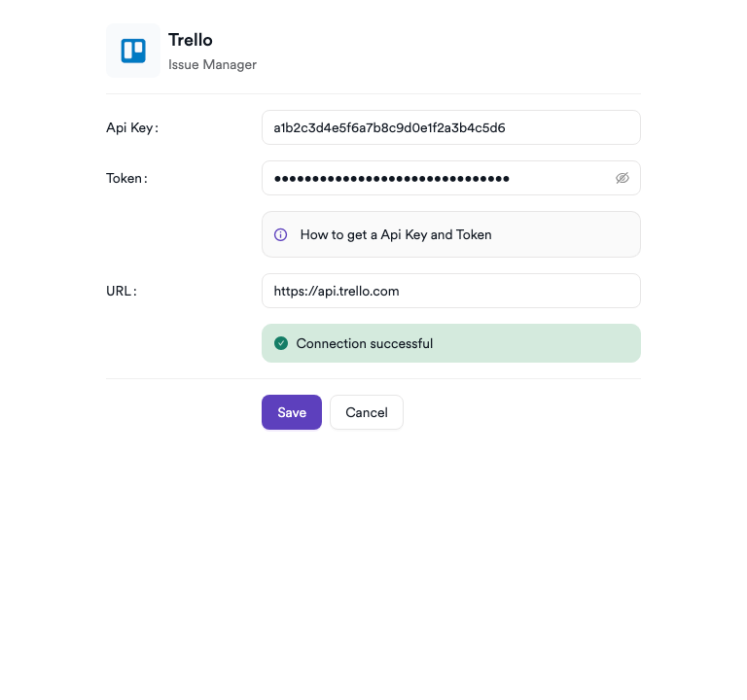Click the divider line above the Save button
Viewport: 747px width, 700px height.
373,379
